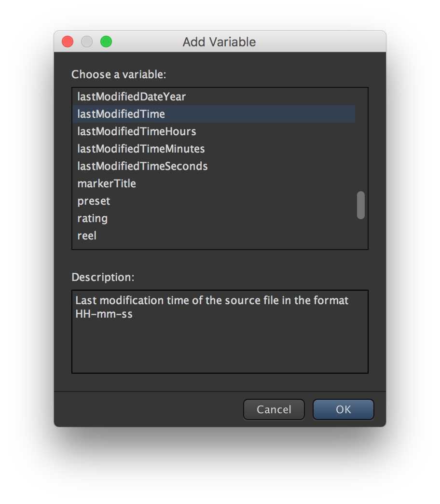Select the preset variable
The width and height of the screenshot is (440, 504).
tap(214, 200)
